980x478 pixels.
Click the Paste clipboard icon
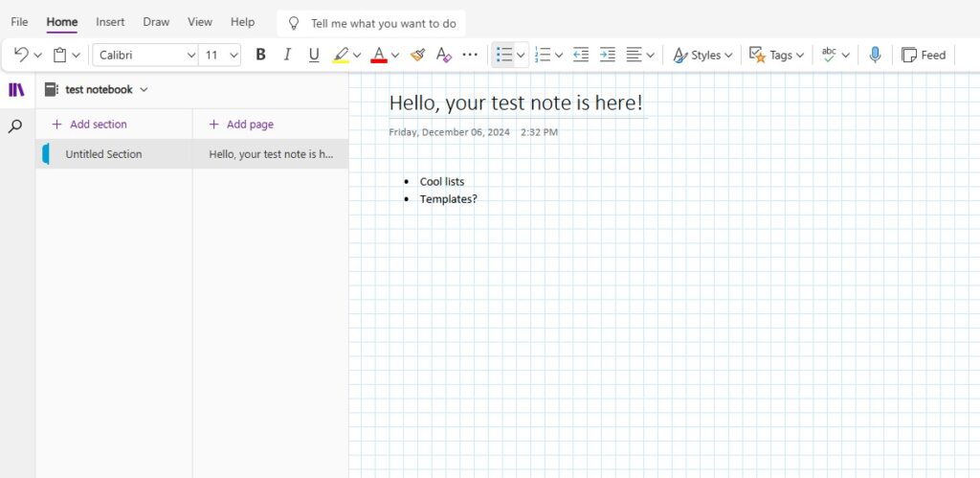(x=60, y=55)
